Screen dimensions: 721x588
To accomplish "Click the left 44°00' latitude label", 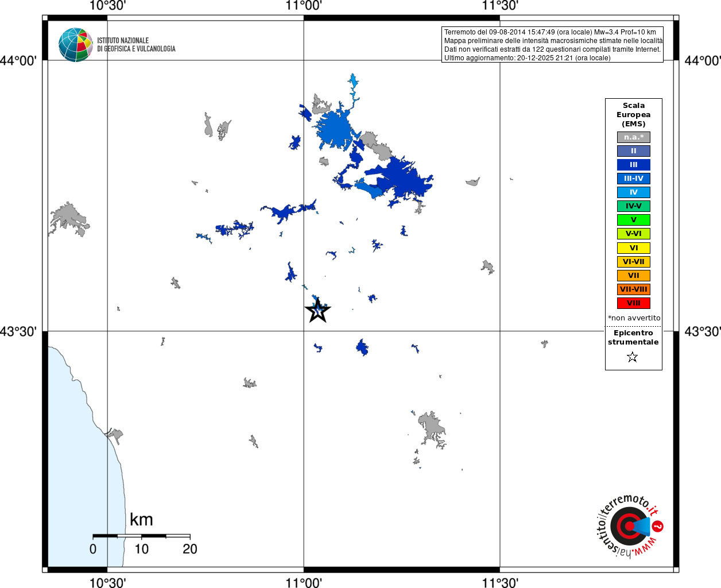I will [x=18, y=61].
